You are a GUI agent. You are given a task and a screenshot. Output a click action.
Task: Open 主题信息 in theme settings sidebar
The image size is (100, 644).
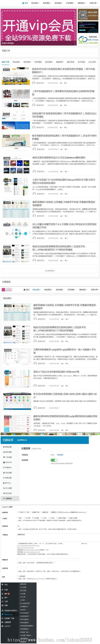coord(7,498)
